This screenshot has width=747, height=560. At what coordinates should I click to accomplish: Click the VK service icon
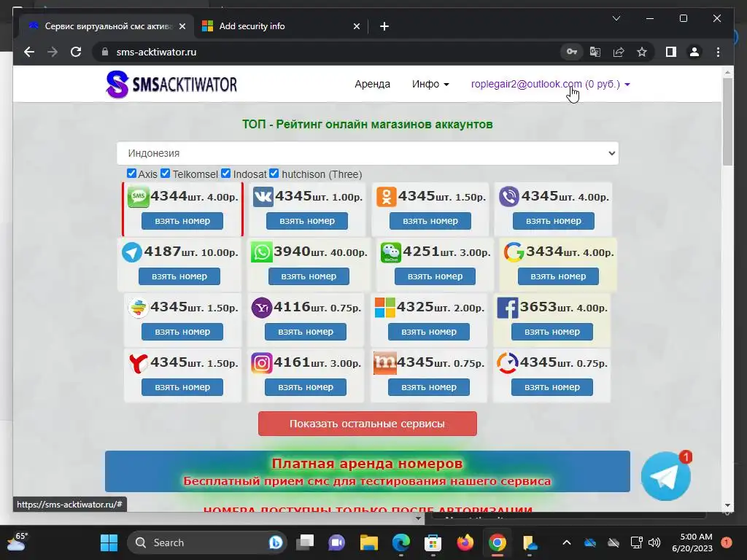263,197
